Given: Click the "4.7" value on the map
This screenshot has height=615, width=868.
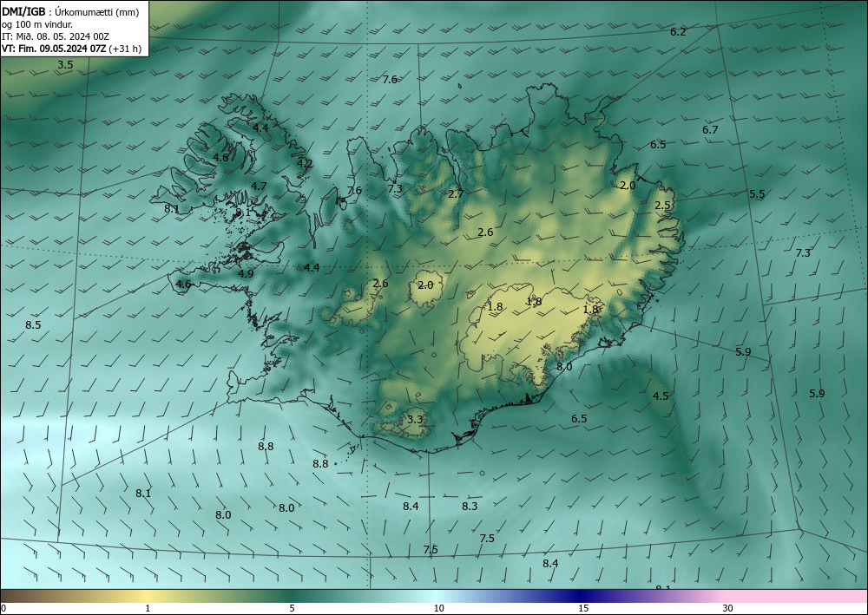Looking at the screenshot, I should 259,186.
